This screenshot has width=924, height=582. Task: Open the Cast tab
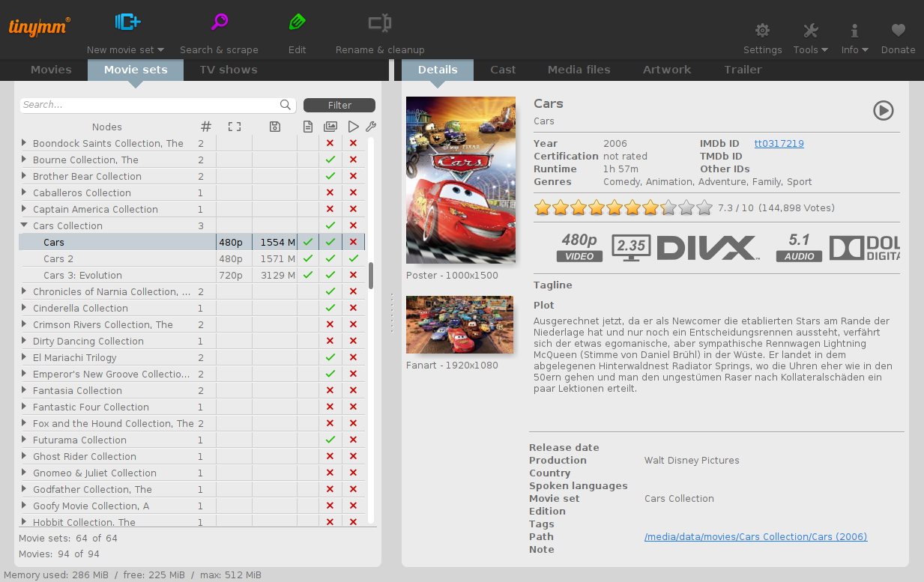tap(503, 70)
